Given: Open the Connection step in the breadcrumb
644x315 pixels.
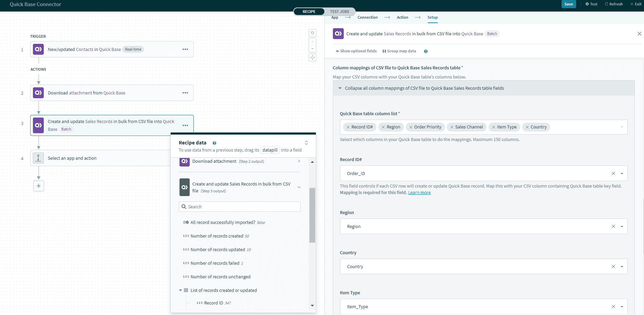Looking at the screenshot, I should click(x=367, y=17).
